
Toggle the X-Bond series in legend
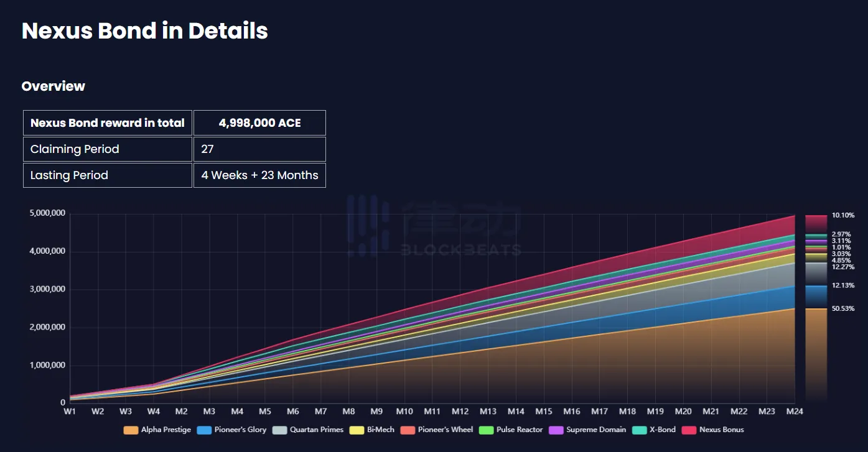[x=640, y=430]
